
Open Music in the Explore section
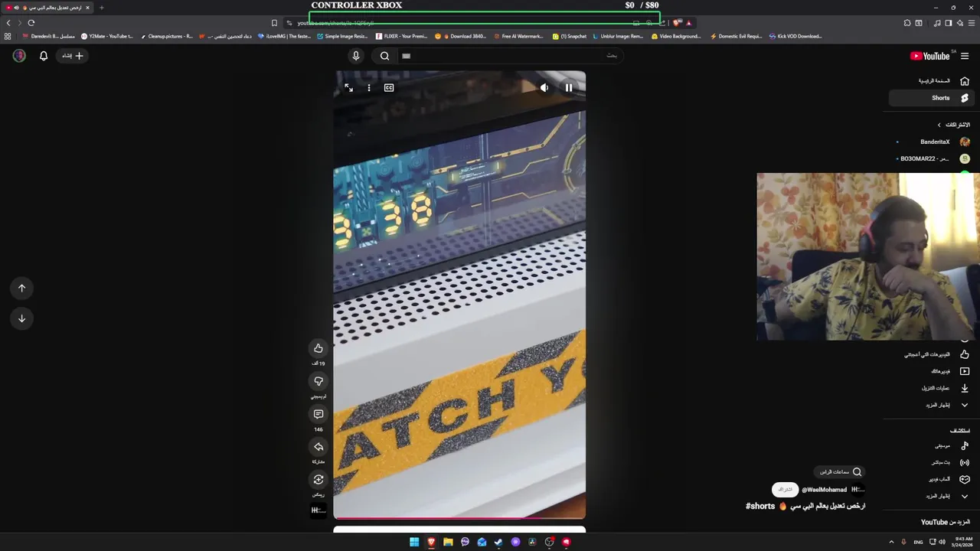click(x=931, y=445)
